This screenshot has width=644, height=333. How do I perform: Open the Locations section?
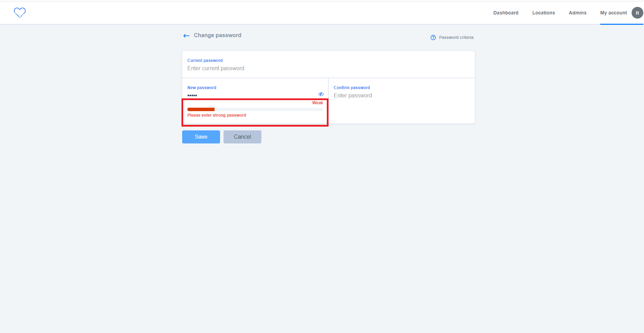point(543,13)
